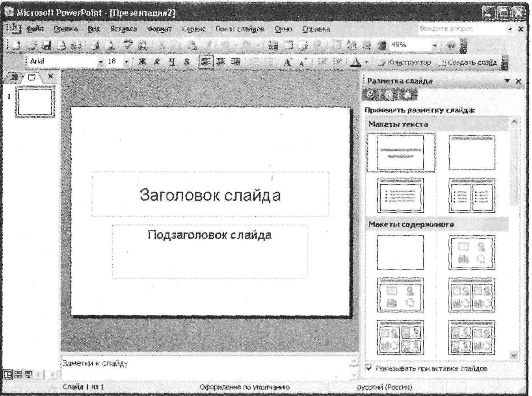Open the Вид menu

point(93,29)
